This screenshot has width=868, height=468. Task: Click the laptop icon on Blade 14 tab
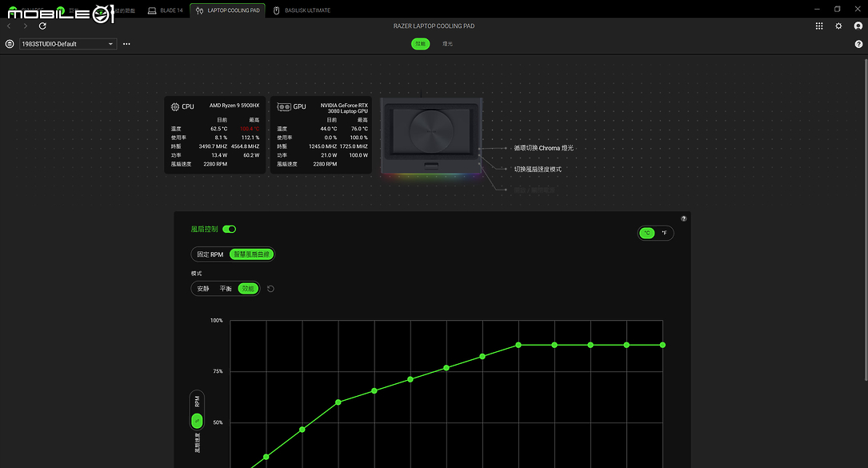152,10
